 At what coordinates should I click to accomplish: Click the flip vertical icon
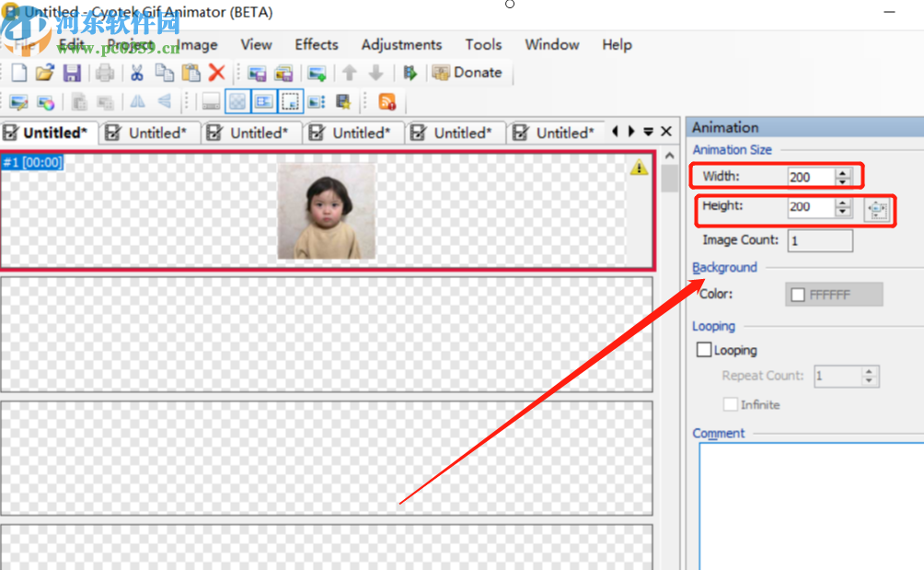click(x=165, y=102)
